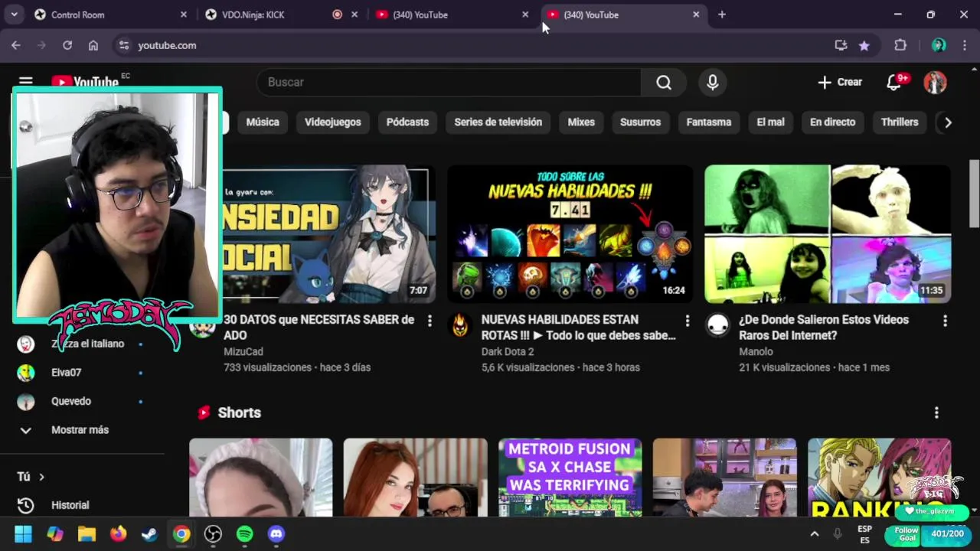This screenshot has width=980, height=551.
Task: Play the NUEVAS HABILIDADES 7.41 thumbnail
Action: [x=570, y=234]
